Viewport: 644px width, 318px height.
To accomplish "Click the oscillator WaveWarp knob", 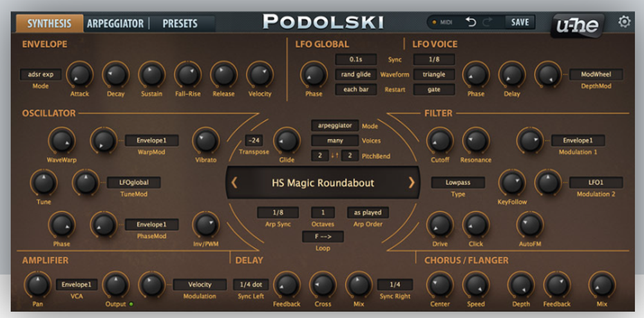I will 62,140.
